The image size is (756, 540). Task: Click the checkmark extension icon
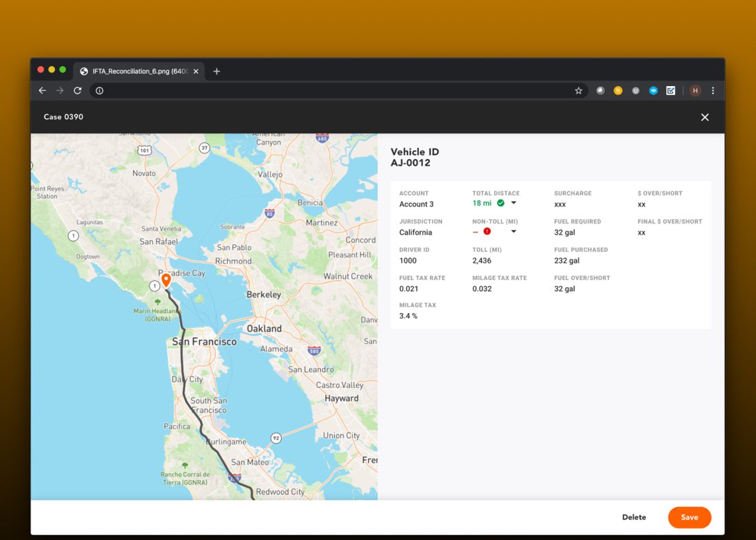pos(671,91)
